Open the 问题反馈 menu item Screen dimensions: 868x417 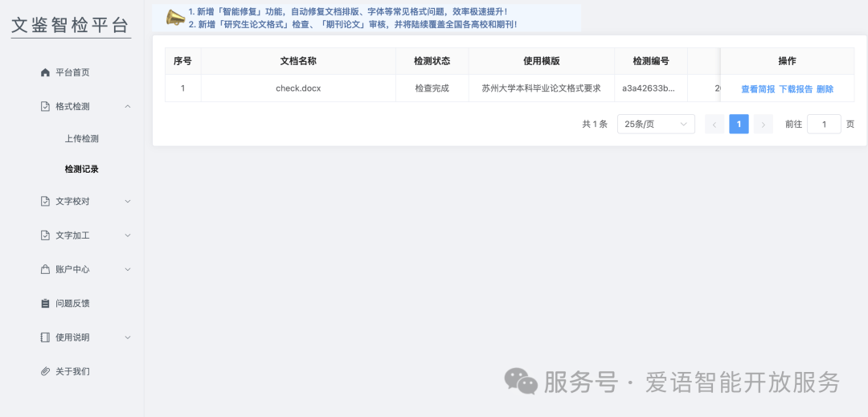coord(72,304)
